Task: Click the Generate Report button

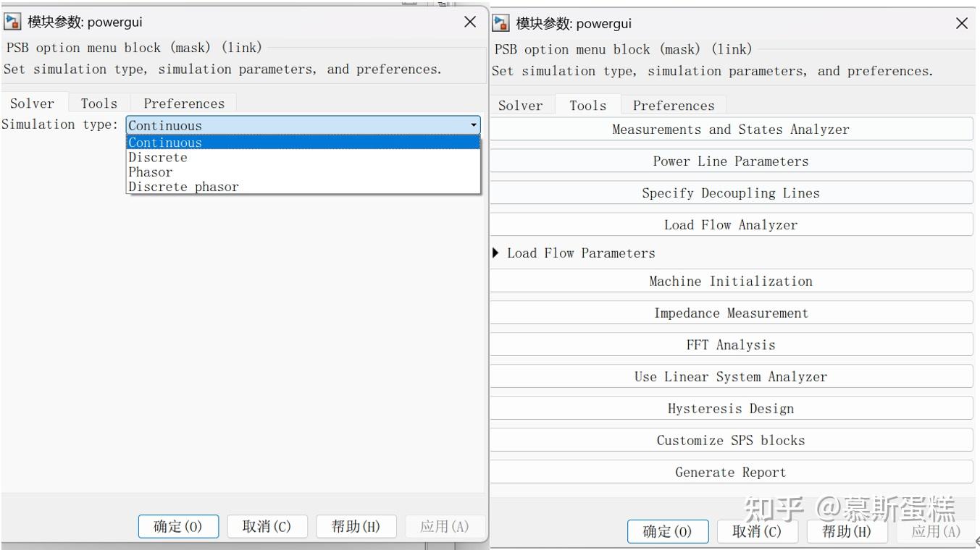Action: 731,473
